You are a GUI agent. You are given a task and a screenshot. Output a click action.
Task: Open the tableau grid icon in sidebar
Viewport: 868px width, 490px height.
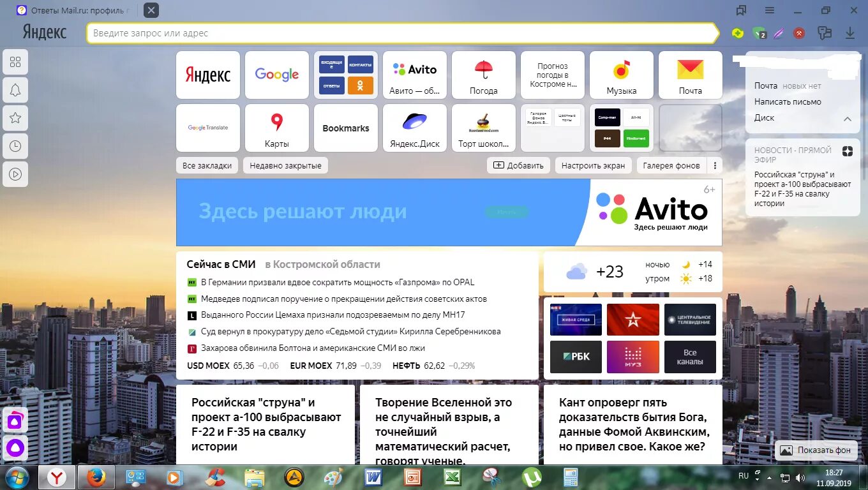pos(15,62)
